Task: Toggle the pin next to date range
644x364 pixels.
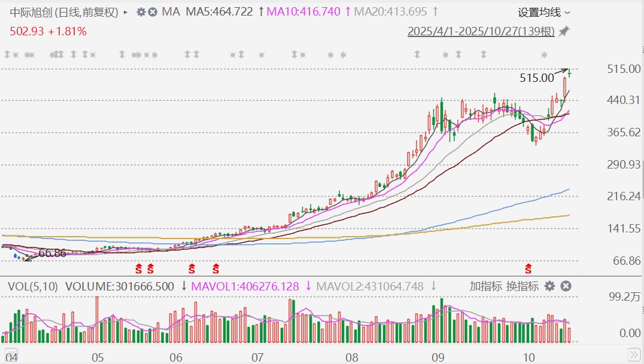Action: [564, 32]
